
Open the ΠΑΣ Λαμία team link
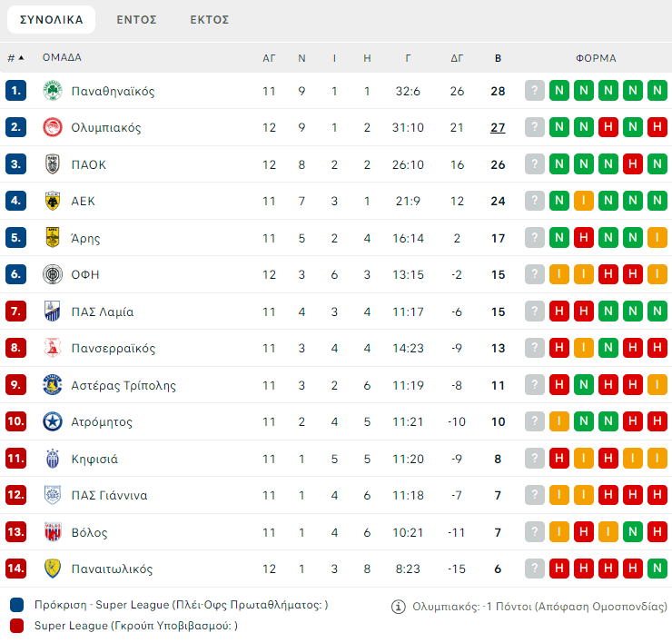[x=102, y=312]
